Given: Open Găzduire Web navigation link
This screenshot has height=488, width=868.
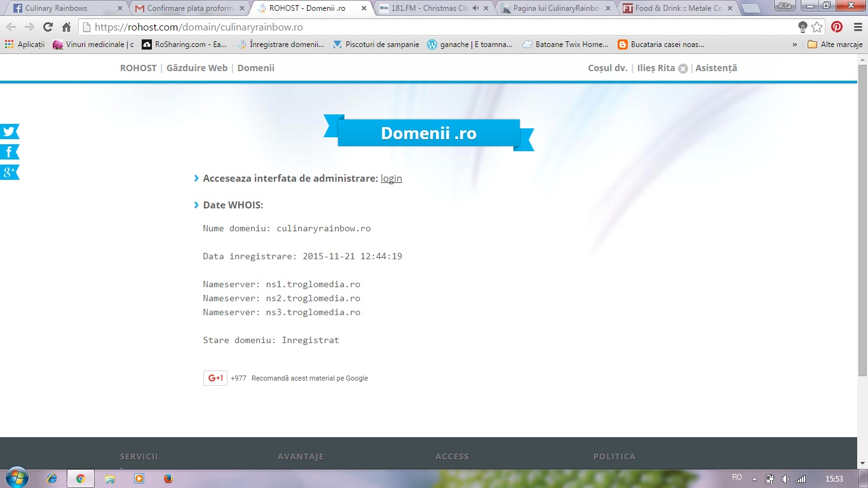Looking at the screenshot, I should tap(197, 68).
